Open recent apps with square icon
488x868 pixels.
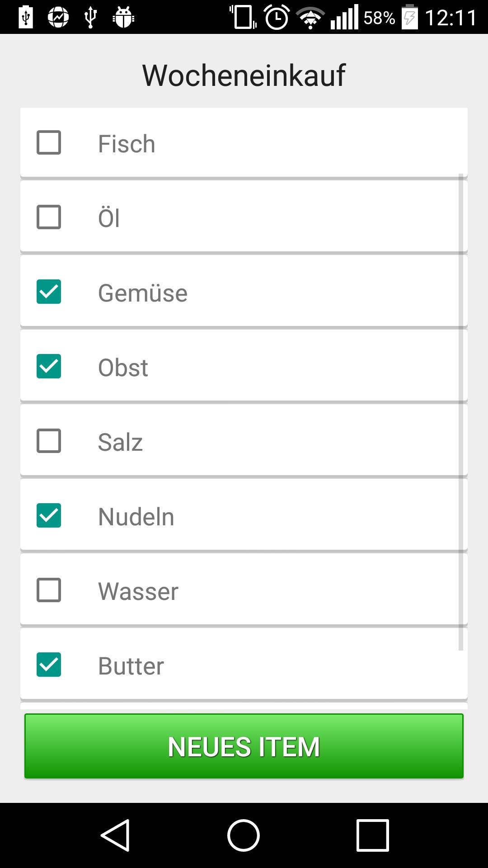373,835
